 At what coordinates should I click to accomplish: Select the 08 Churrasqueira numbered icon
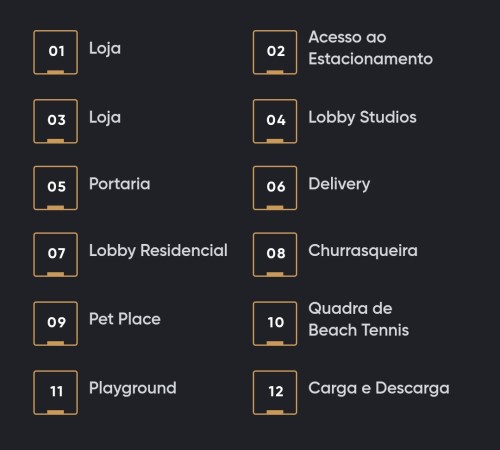click(275, 255)
